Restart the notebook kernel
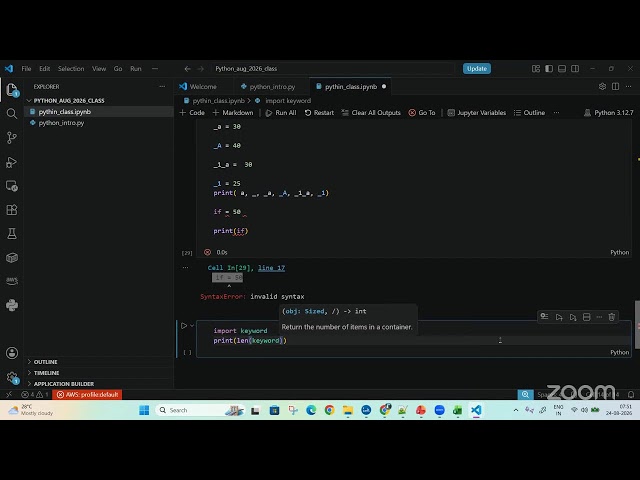The image size is (640, 480). [x=319, y=113]
